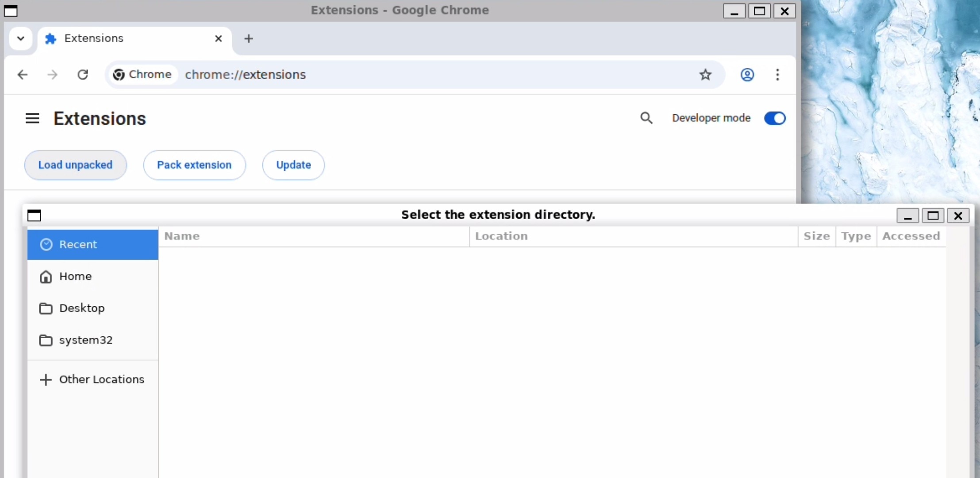The width and height of the screenshot is (980, 478).
Task: Click the search icon next to Developer mode
Action: point(646,118)
